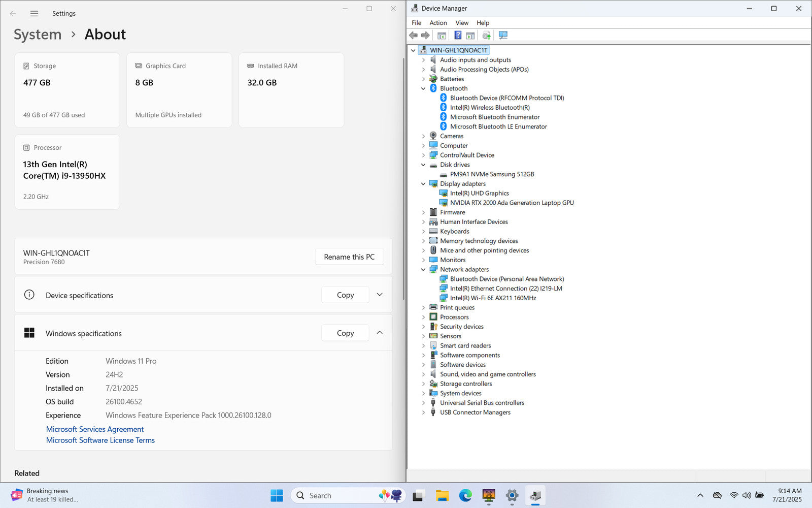Copy Device specifications

pos(345,295)
